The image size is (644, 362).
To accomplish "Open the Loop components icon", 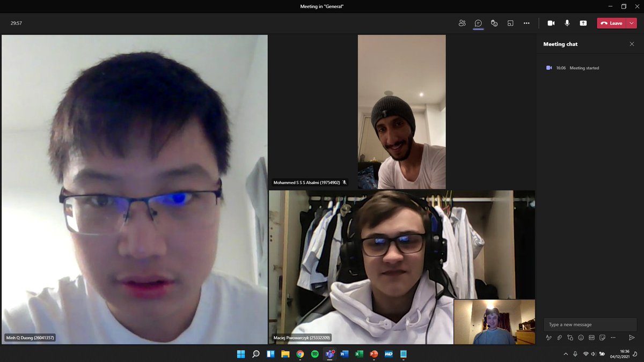I will coord(570,338).
